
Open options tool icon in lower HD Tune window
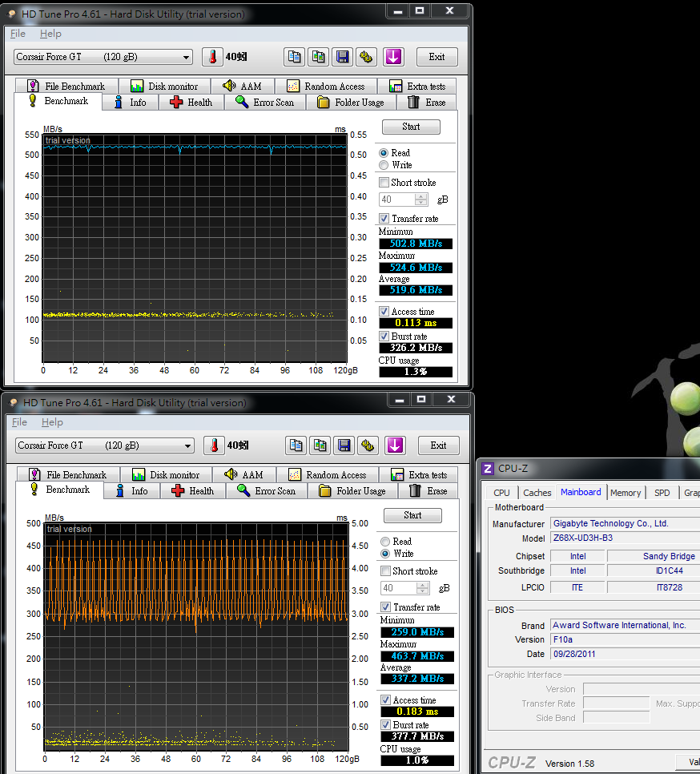[x=368, y=445]
